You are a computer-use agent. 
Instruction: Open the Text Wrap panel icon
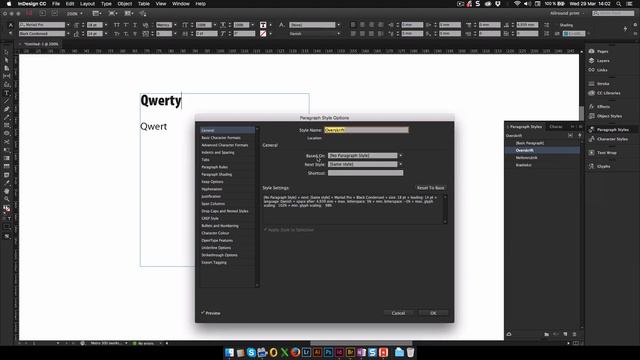point(592,153)
